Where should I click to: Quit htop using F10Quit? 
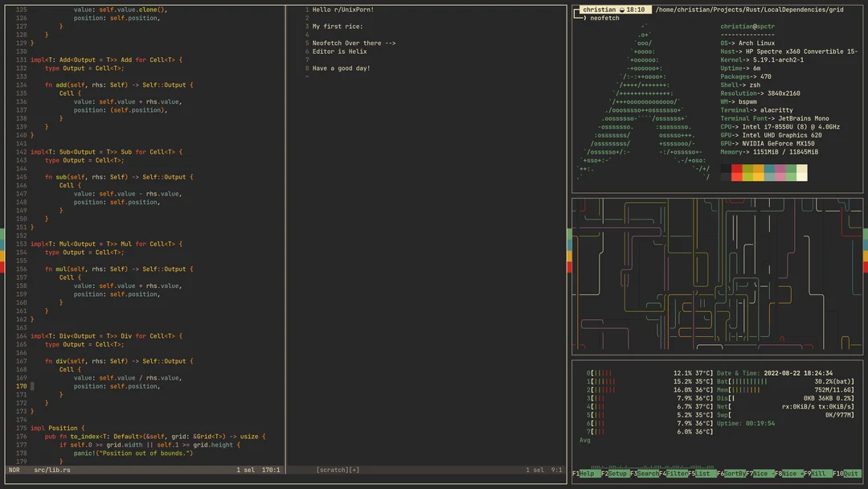tap(848, 474)
